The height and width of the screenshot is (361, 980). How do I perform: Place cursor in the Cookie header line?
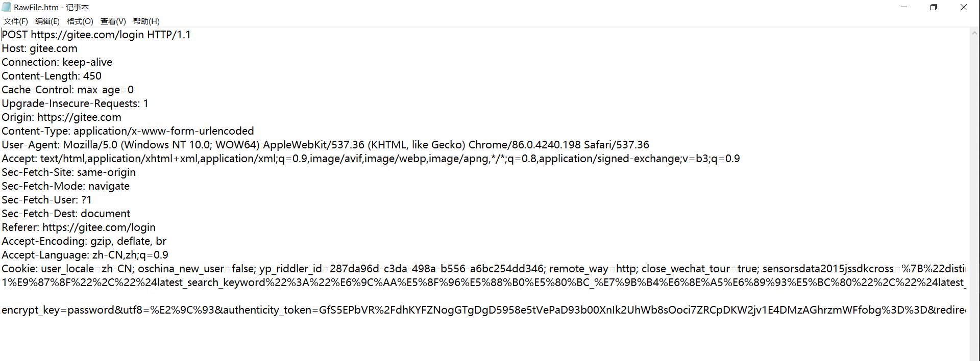coord(484,269)
